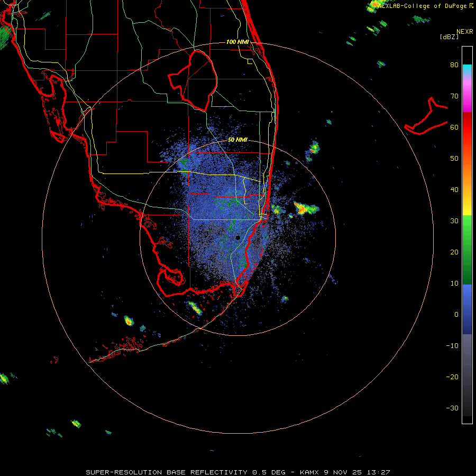Click the 50 NMI range ring label
The image size is (476, 476).
[237, 140]
